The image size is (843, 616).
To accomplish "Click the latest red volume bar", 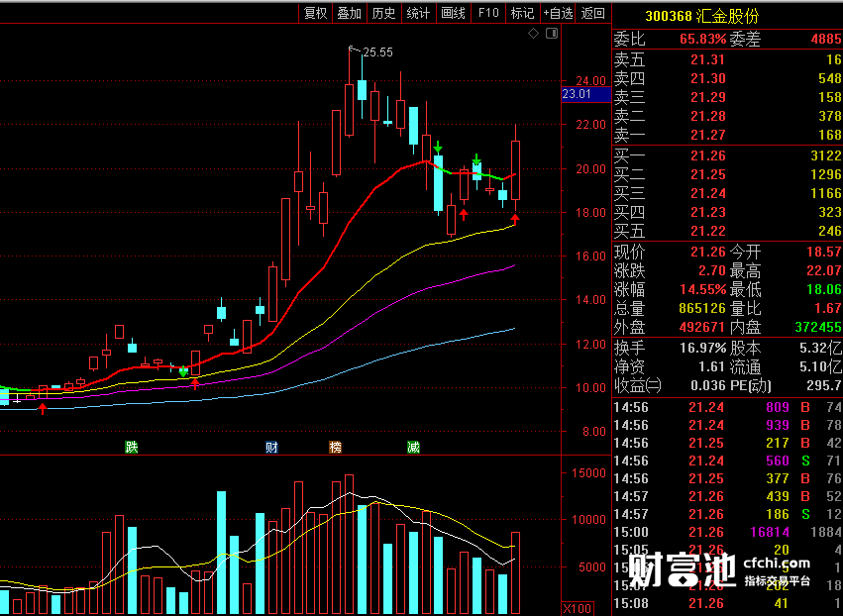I will tap(515, 573).
